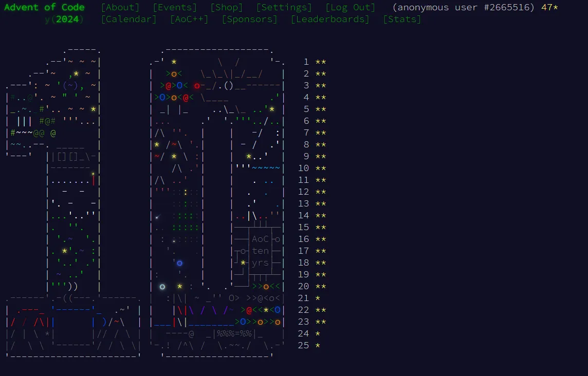Viewport: 588px width, 376px height.
Task: Open the Sponsors page
Action: [250, 19]
